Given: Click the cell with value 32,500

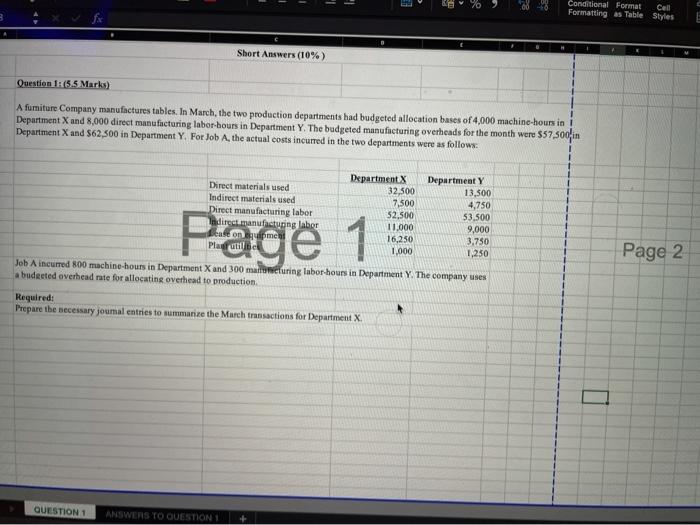Looking at the screenshot, I should 401,191.
